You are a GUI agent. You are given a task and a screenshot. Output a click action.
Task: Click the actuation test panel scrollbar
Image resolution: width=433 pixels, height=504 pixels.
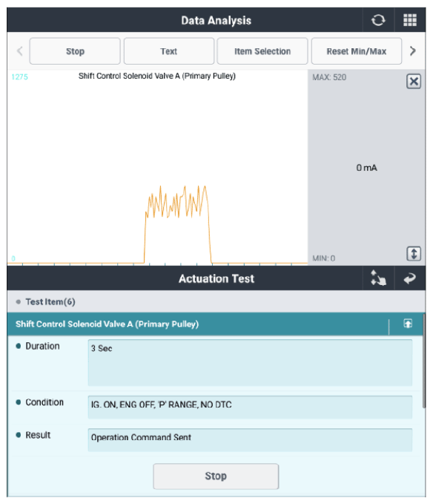424,361
